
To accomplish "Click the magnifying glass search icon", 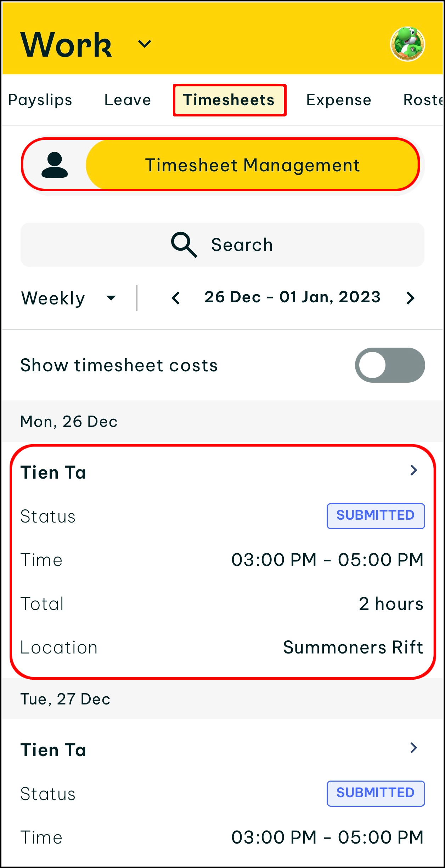I will [184, 245].
